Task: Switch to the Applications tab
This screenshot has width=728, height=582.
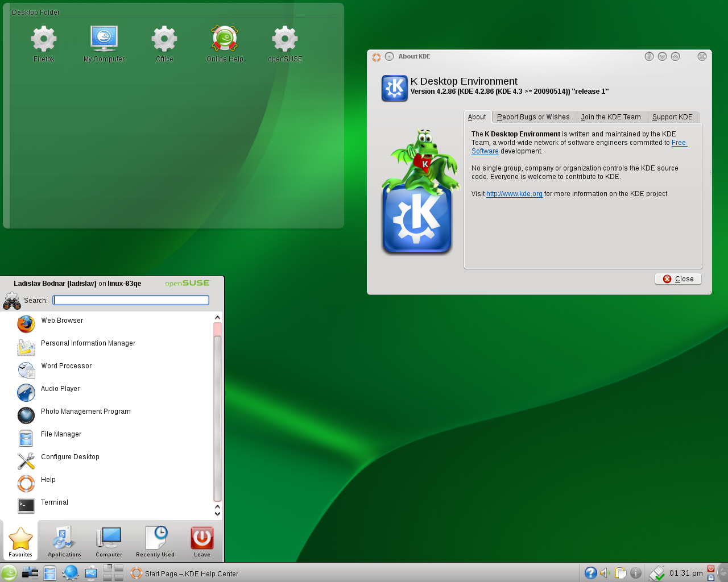Action: 64,541
